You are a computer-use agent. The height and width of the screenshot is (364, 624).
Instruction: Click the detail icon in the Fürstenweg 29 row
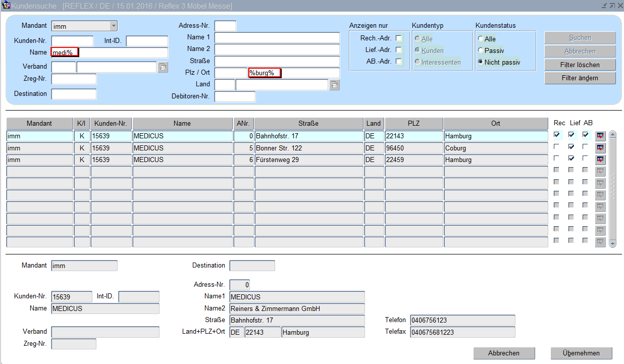pos(600,160)
